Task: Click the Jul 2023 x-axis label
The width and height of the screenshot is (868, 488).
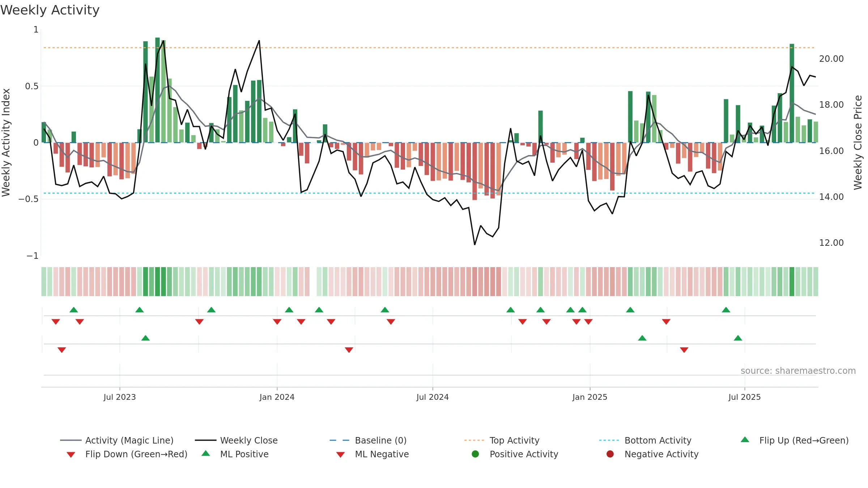Action: pos(120,397)
